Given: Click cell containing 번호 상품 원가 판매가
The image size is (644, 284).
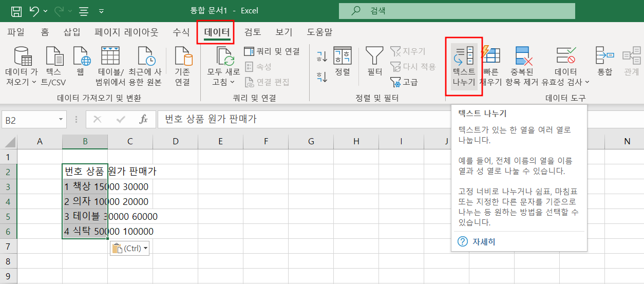Looking at the screenshot, I should pyautogui.click(x=85, y=172).
